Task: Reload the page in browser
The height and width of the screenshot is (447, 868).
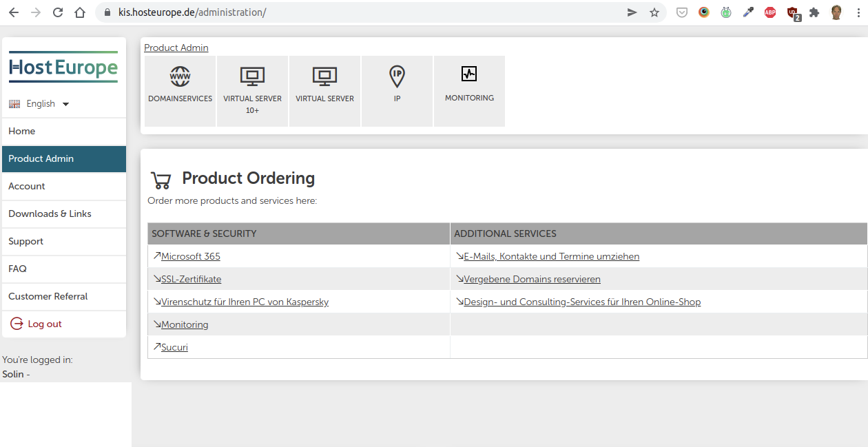Action: (x=58, y=12)
